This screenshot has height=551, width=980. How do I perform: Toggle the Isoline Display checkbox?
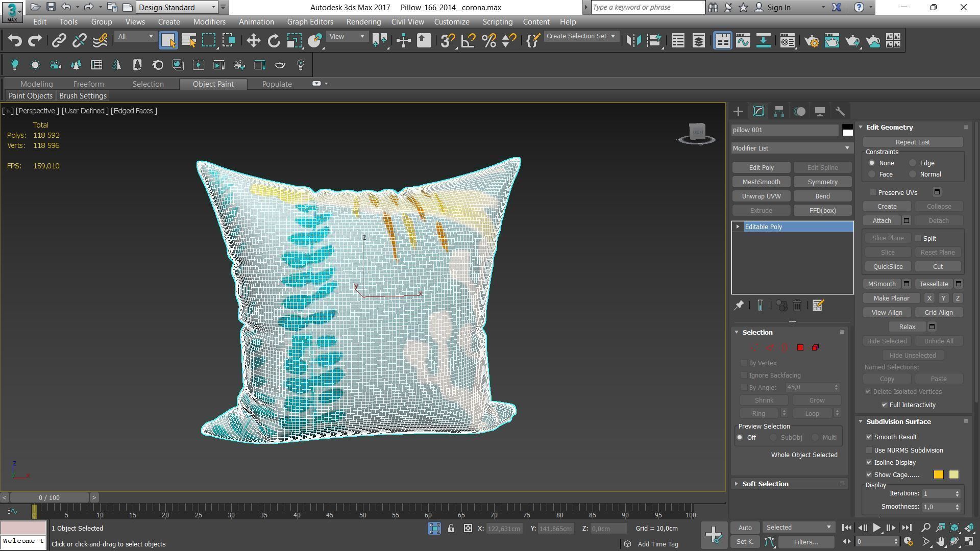[869, 463]
